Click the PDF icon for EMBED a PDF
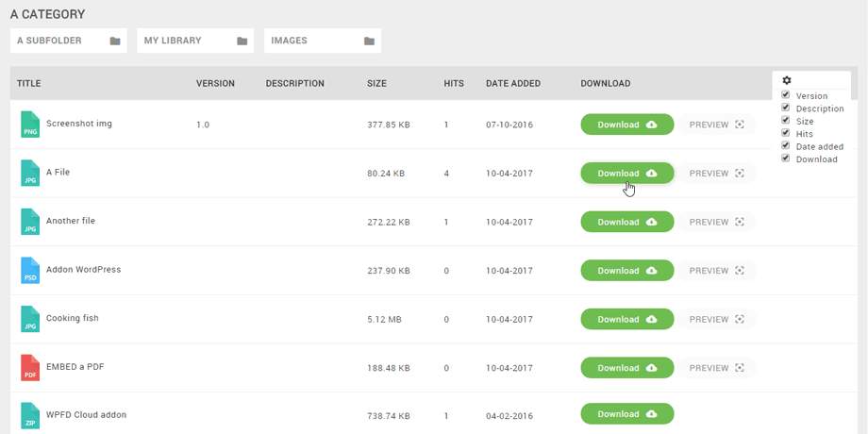This screenshot has height=434, width=868. [x=30, y=368]
